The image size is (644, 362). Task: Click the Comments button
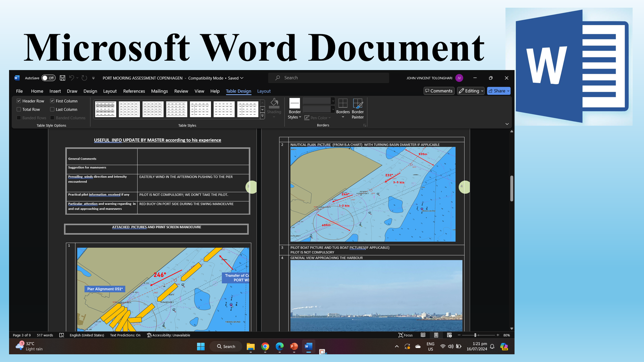click(439, 91)
